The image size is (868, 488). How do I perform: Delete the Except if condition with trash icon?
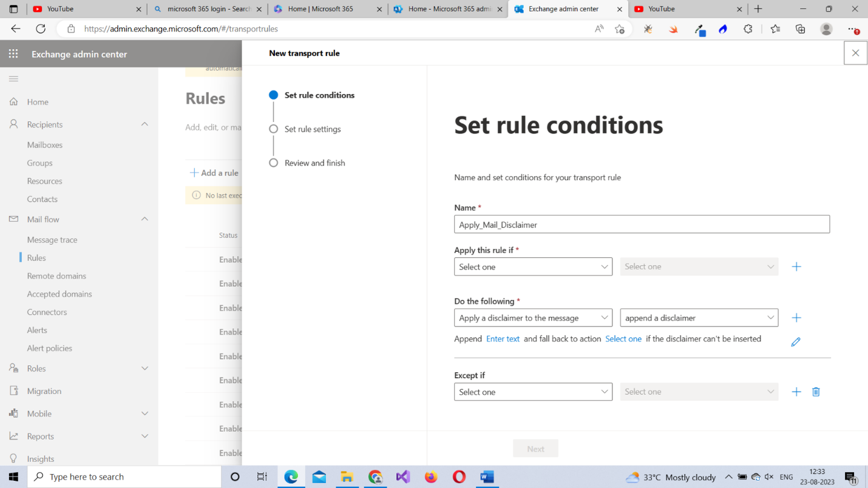point(816,392)
